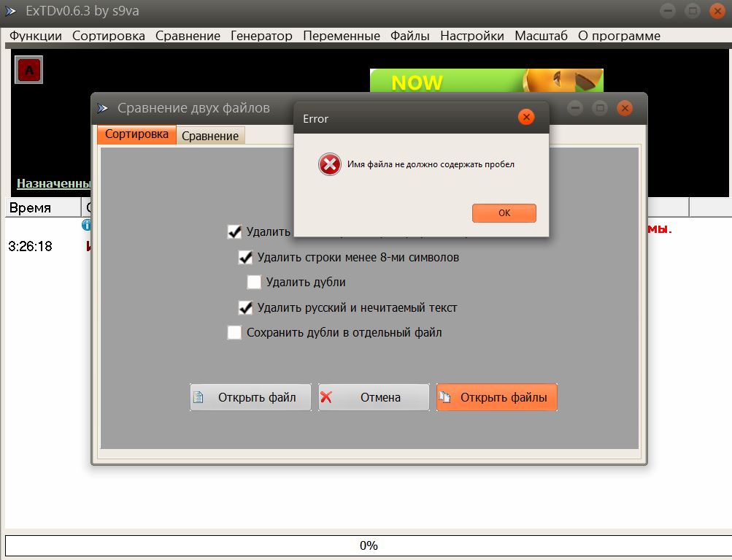
Task: Check 'Сохранить дубли в отдельный файл'
Action: click(x=234, y=333)
